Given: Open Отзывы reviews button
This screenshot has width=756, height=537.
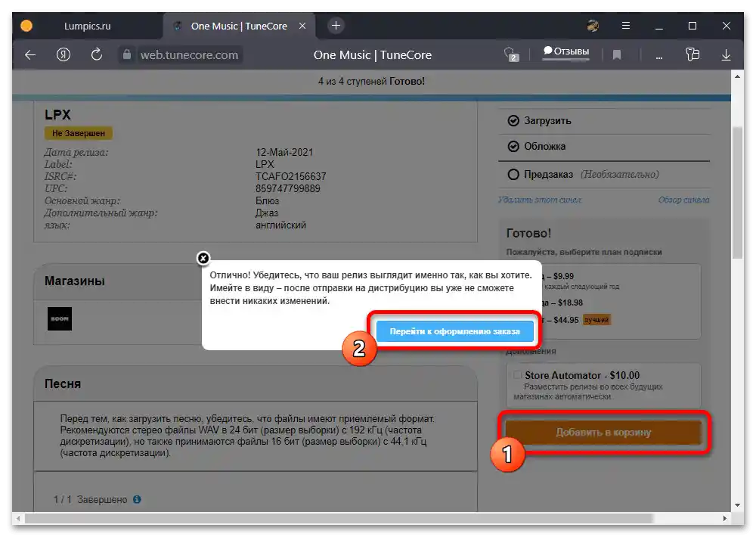Looking at the screenshot, I should pos(566,51).
